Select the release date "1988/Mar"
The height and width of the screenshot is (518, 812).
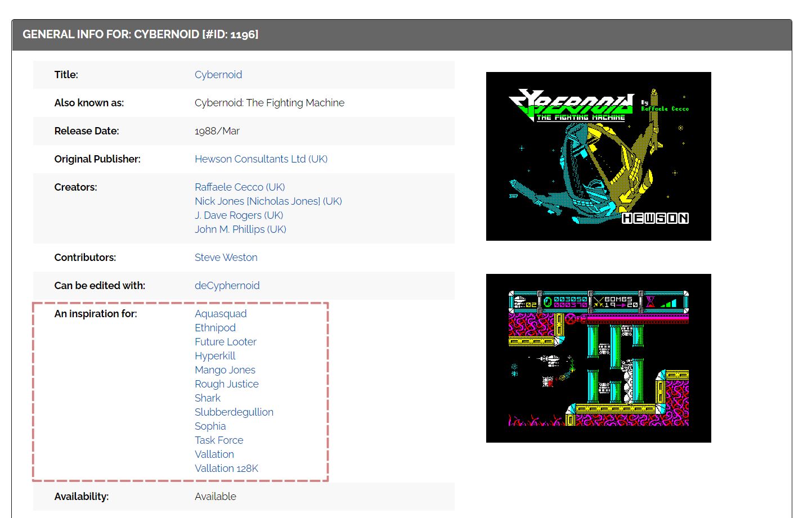(217, 131)
